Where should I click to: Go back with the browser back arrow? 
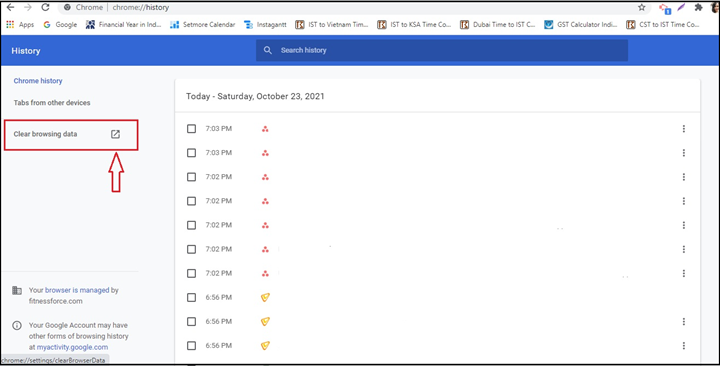click(x=10, y=7)
